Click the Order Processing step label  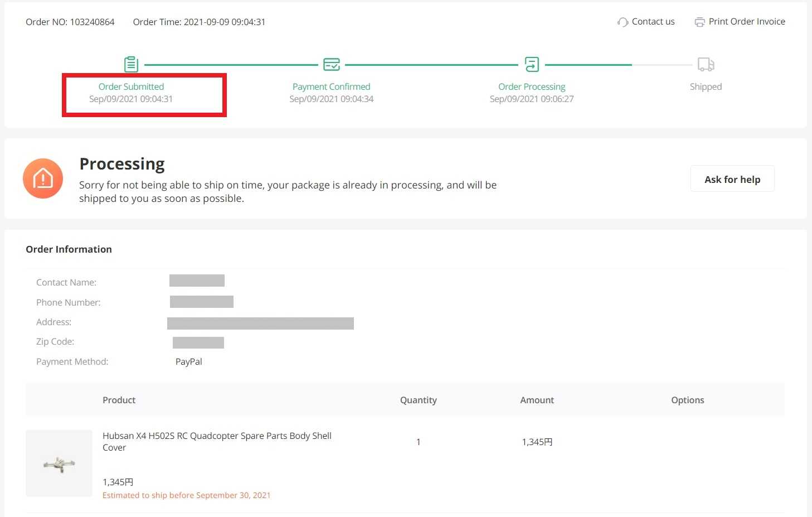pyautogui.click(x=532, y=87)
